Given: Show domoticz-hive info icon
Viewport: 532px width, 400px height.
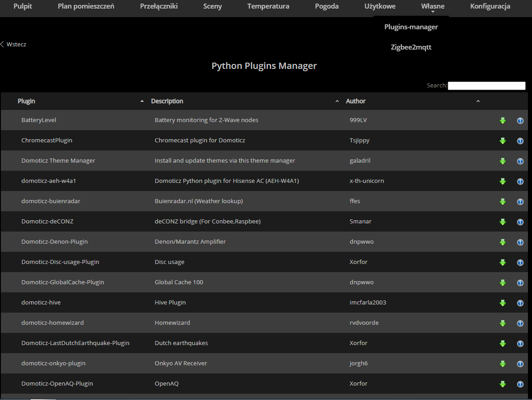Looking at the screenshot, I should (x=520, y=303).
